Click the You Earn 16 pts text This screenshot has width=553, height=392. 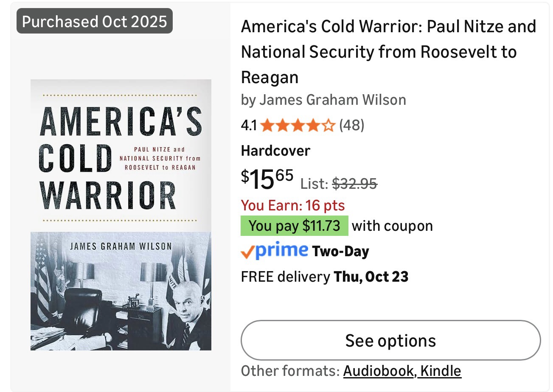293,205
